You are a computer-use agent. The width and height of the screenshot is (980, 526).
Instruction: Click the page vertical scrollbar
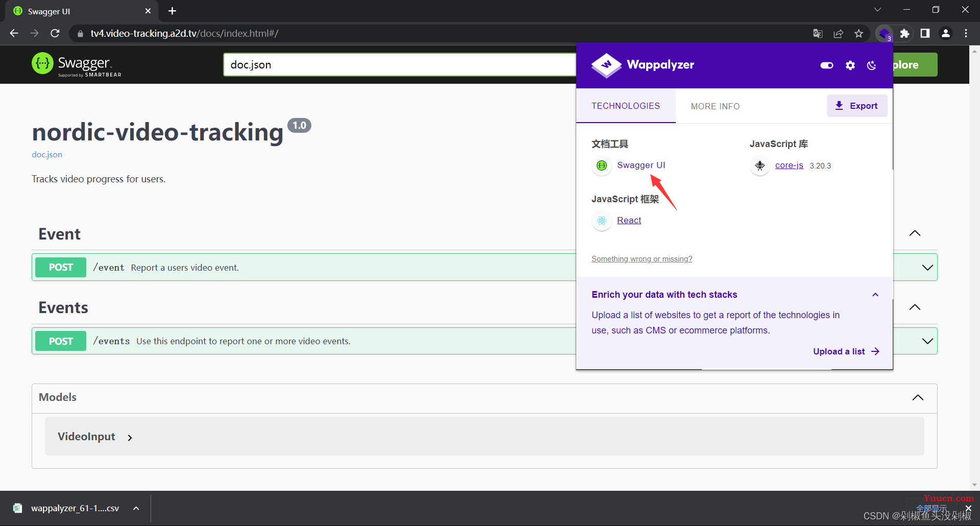click(974, 268)
